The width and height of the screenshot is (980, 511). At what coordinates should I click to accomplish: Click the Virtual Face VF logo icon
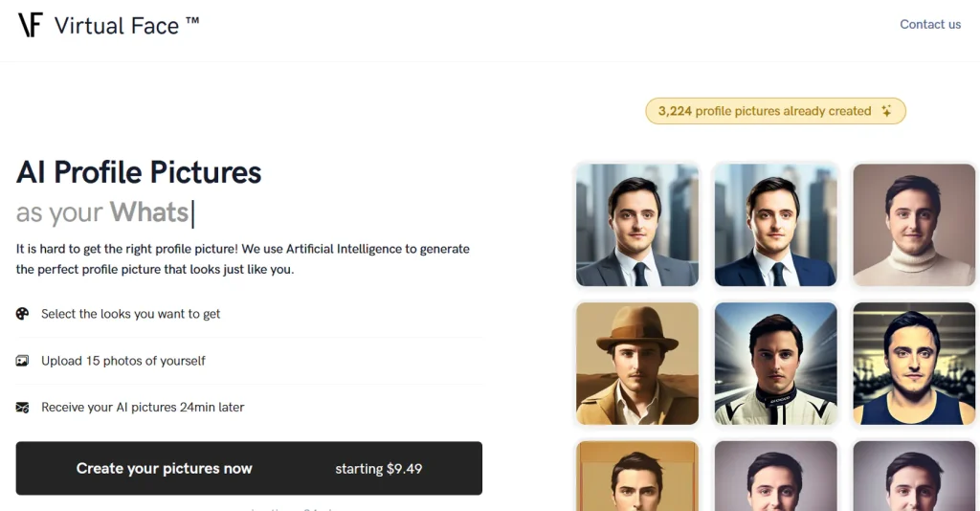pyautogui.click(x=31, y=25)
